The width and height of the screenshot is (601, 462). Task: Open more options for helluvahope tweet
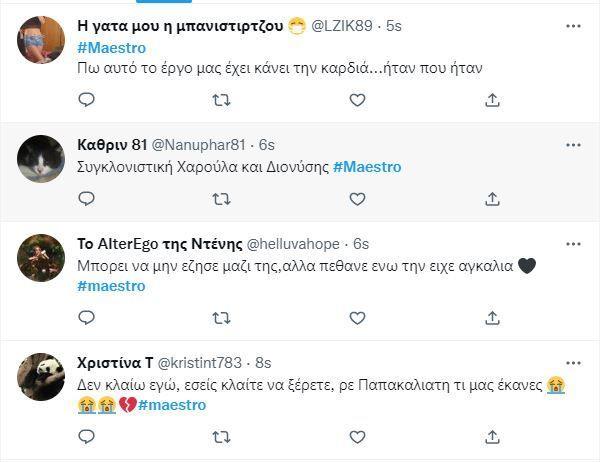(x=573, y=243)
